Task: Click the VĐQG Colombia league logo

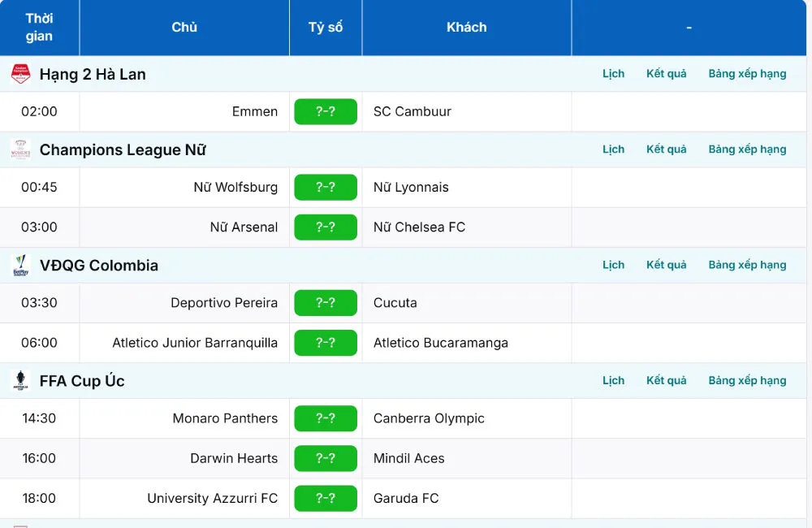Action: 20,266
